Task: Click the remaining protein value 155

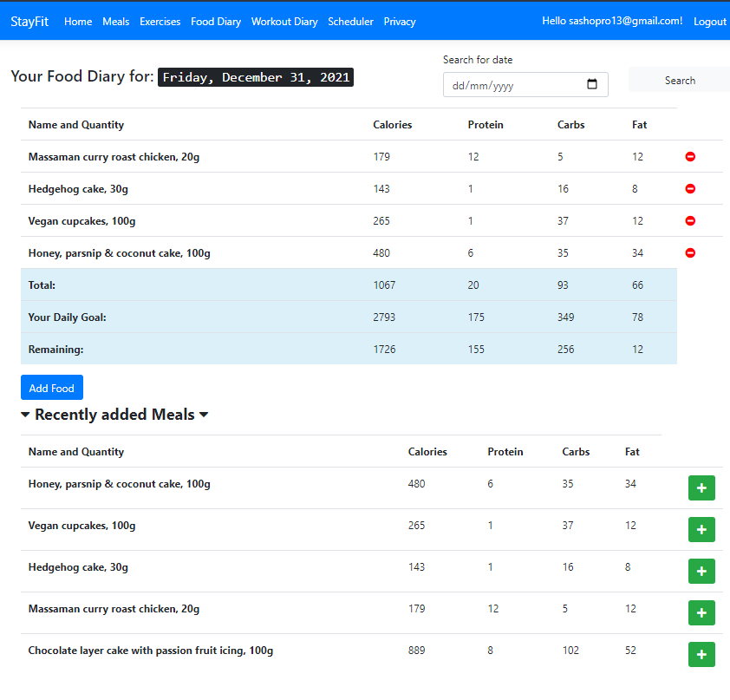Action: coord(476,350)
